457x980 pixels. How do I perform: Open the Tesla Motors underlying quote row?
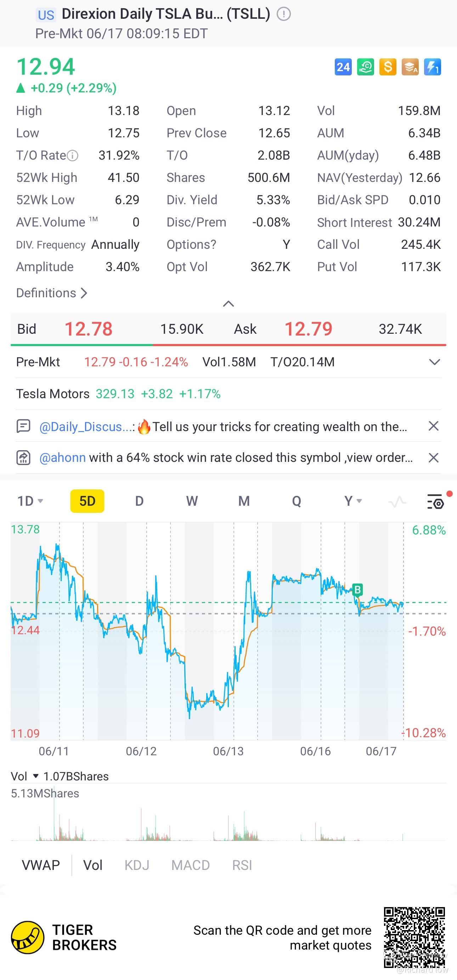pyautogui.click(x=118, y=394)
